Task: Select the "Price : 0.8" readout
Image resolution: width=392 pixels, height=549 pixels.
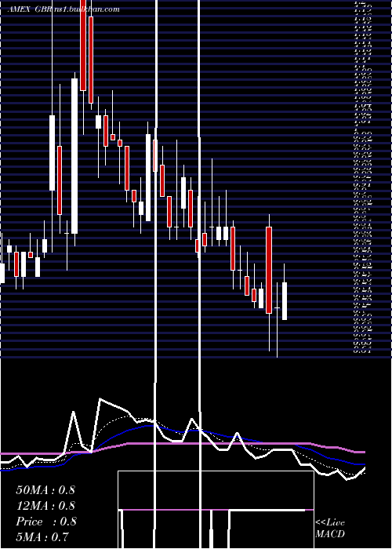Action: click(46, 522)
